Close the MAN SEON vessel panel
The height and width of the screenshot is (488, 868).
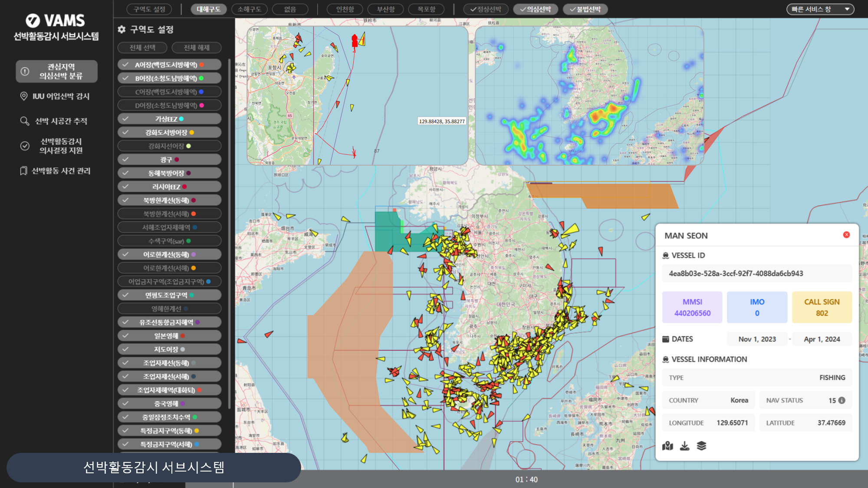coord(846,235)
